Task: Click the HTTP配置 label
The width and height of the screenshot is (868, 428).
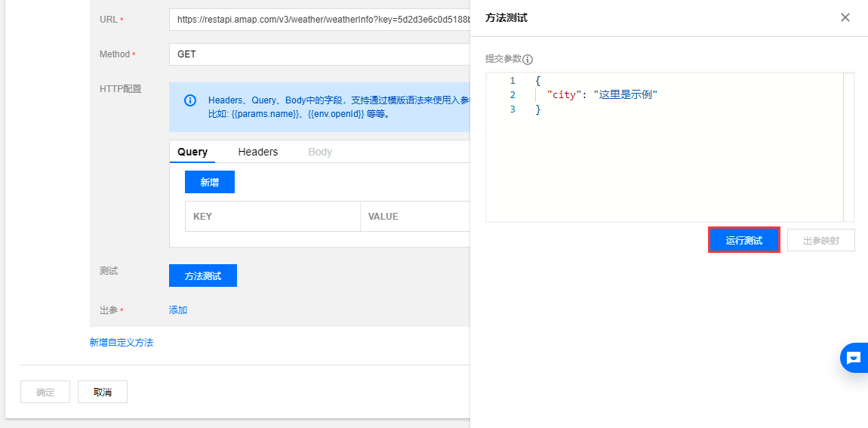Action: (x=121, y=88)
